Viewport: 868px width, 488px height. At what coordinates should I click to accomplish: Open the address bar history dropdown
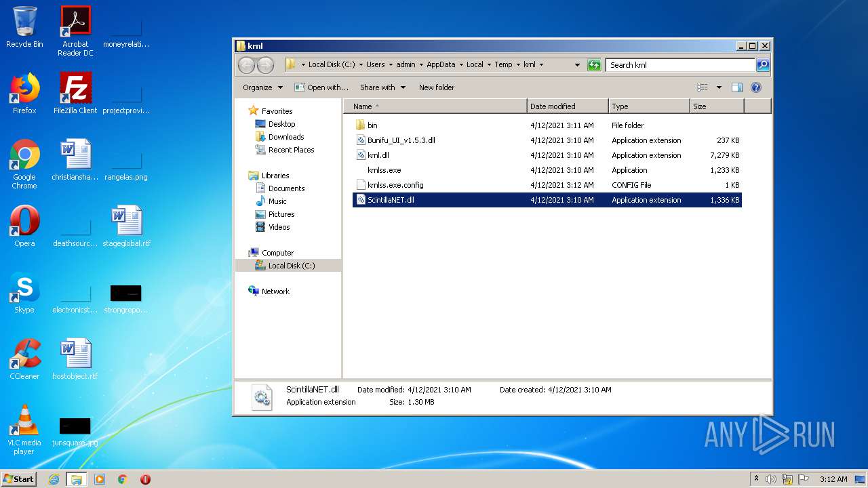[x=577, y=65]
